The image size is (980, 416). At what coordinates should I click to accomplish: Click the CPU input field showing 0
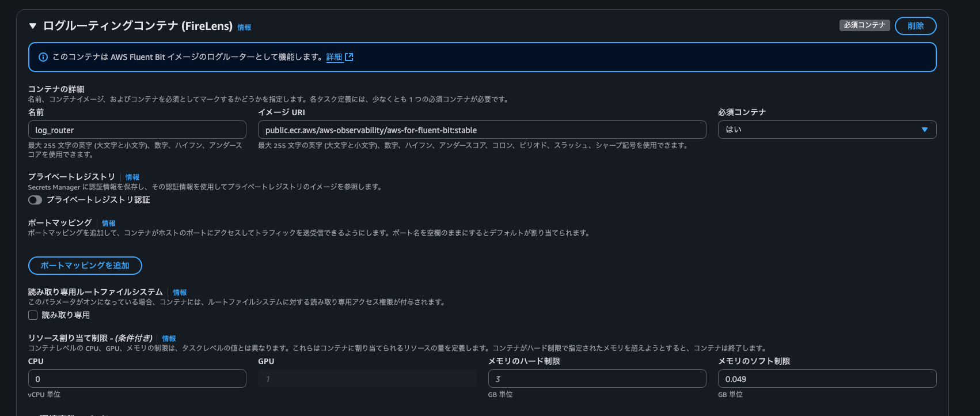(137, 379)
